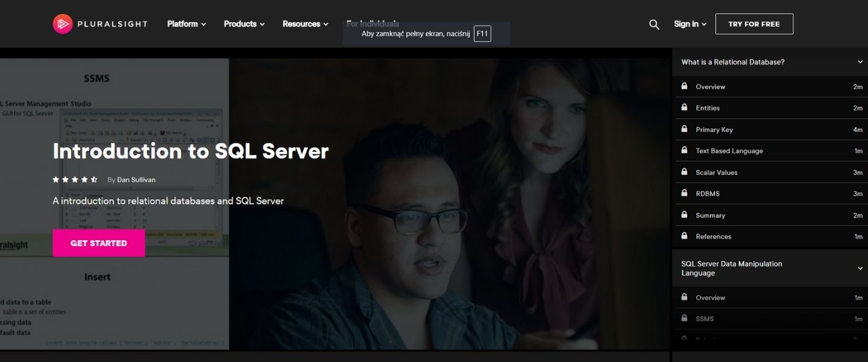Select the Scalar Values lesson title
The image size is (868, 362).
tap(717, 173)
